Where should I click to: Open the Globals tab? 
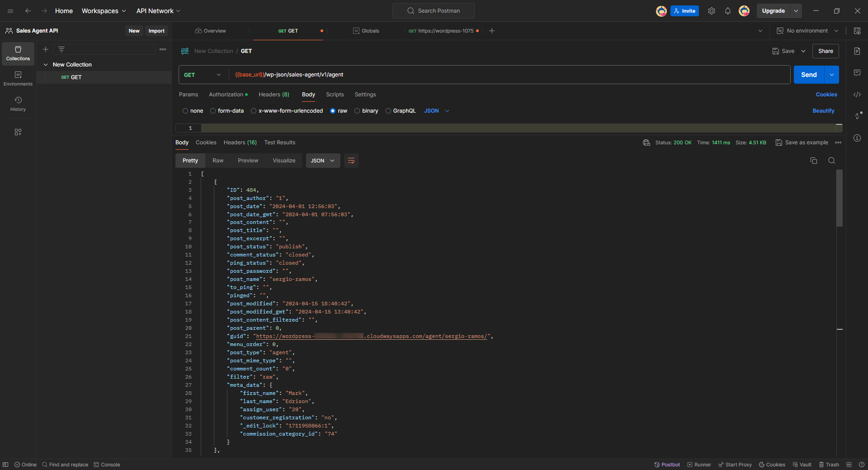[366, 31]
